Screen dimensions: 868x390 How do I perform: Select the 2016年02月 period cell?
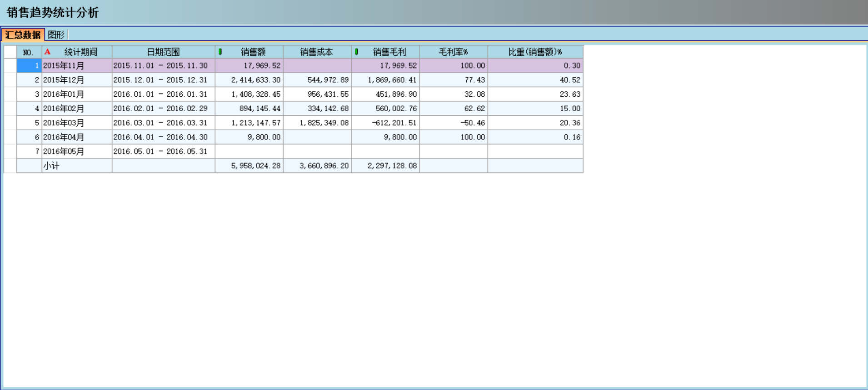pyautogui.click(x=77, y=109)
